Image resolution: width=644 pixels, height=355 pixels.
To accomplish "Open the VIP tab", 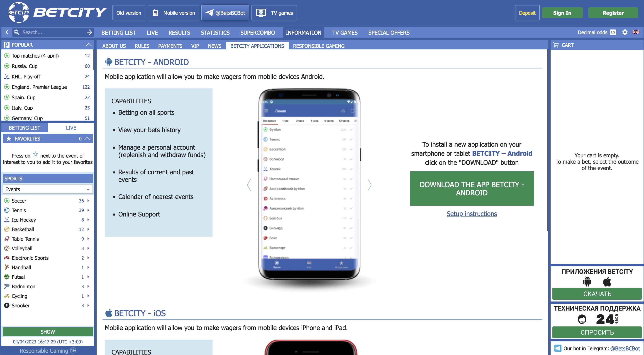I will click(195, 46).
